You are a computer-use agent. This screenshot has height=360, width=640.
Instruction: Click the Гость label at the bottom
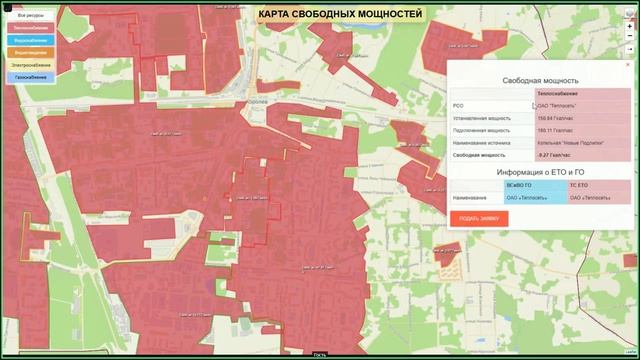pos(320,355)
